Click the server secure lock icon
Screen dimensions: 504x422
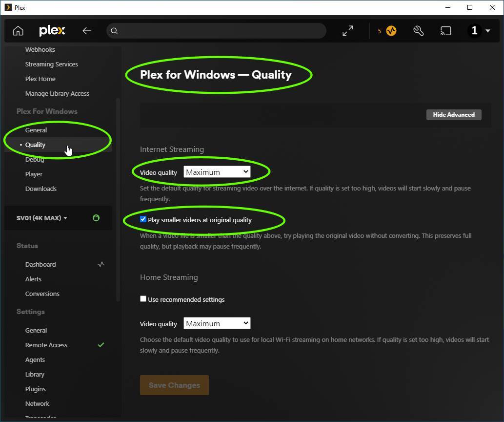coord(96,218)
